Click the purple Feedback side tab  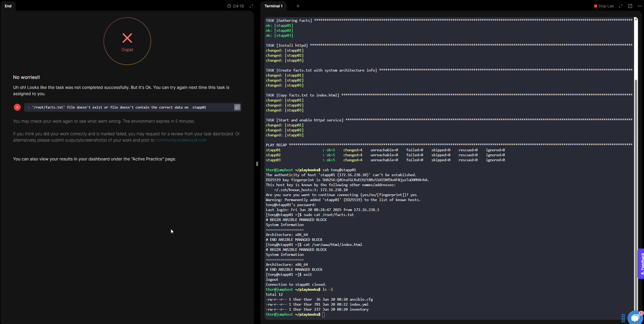pos(641,263)
